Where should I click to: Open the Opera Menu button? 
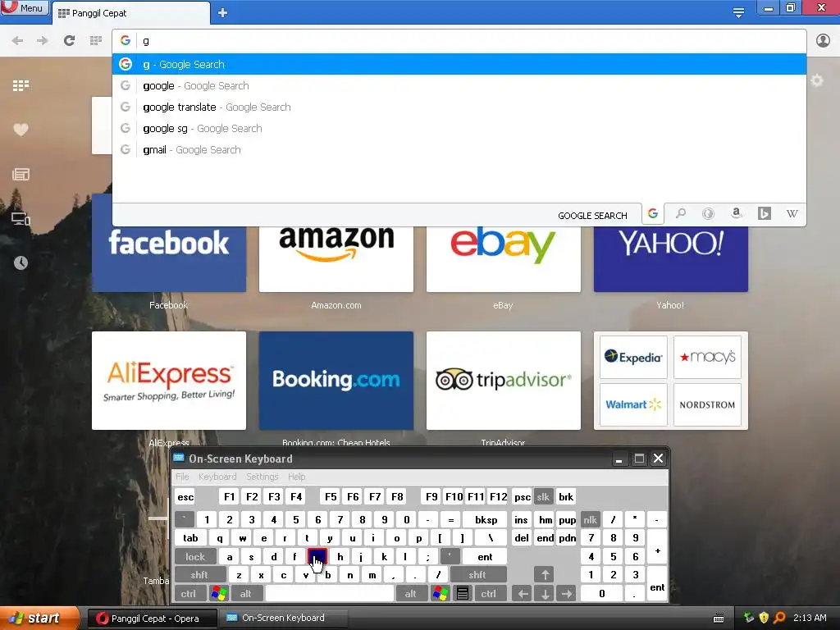(x=25, y=7)
